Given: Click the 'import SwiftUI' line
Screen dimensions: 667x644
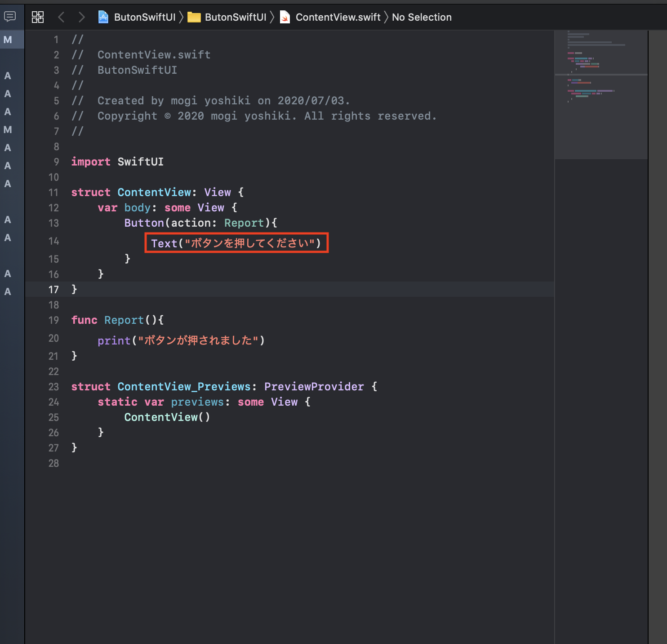Looking at the screenshot, I should [x=117, y=162].
